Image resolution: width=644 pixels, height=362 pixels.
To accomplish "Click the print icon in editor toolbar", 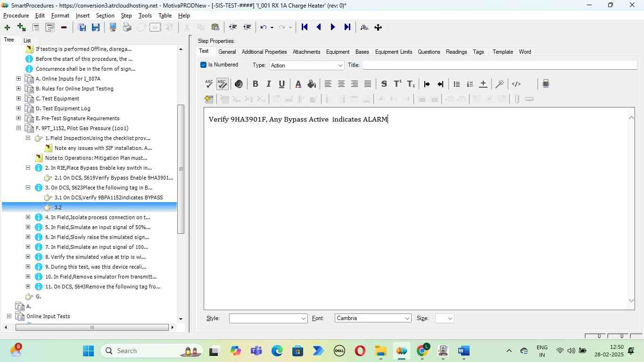I will [x=545, y=84].
